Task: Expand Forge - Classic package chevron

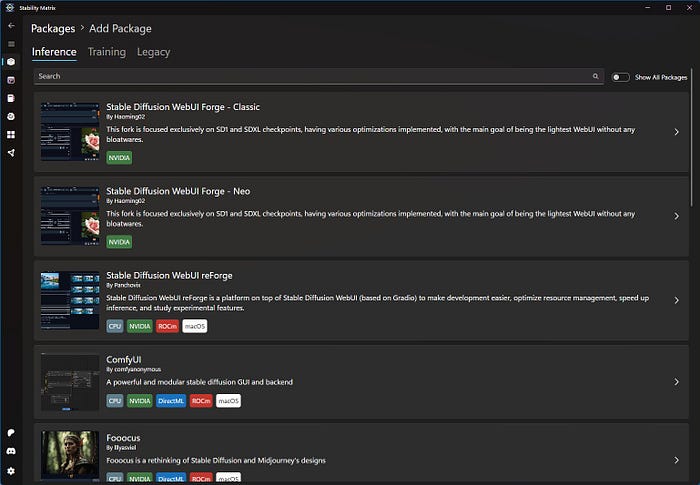Action: coord(676,132)
